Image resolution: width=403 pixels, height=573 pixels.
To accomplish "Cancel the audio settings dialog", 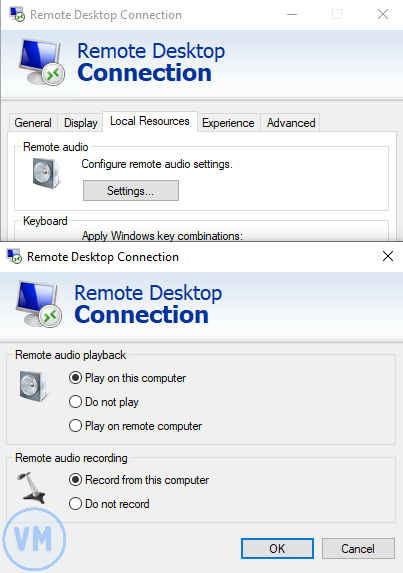I will point(358,548).
